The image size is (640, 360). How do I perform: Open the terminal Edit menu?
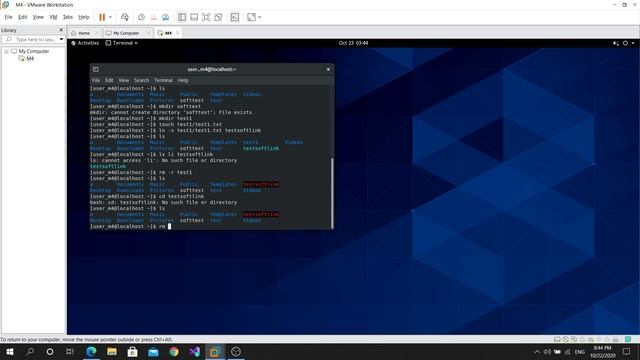109,80
